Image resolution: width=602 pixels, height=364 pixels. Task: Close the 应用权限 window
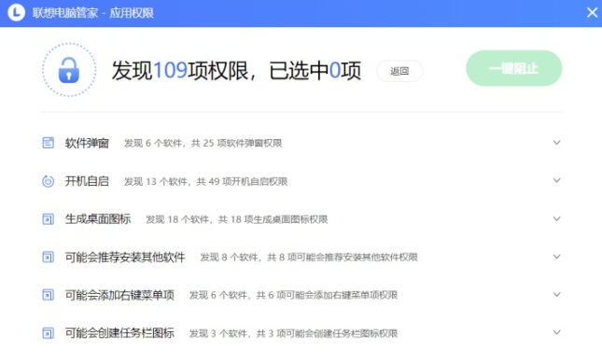tap(592, 13)
